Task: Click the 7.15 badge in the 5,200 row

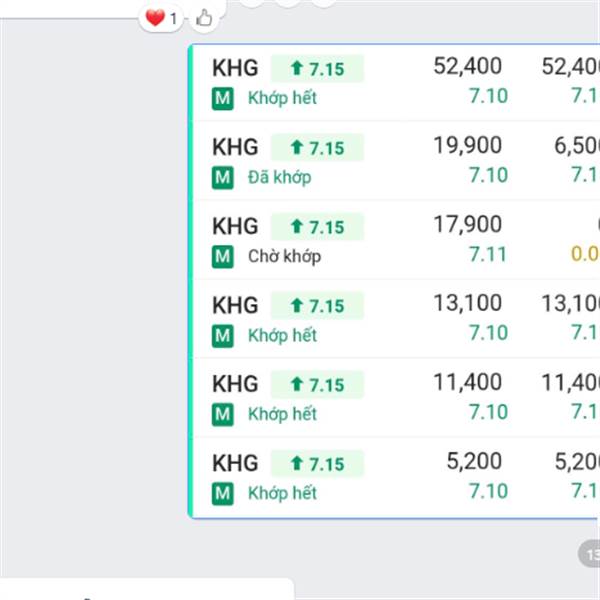Action: (317, 463)
